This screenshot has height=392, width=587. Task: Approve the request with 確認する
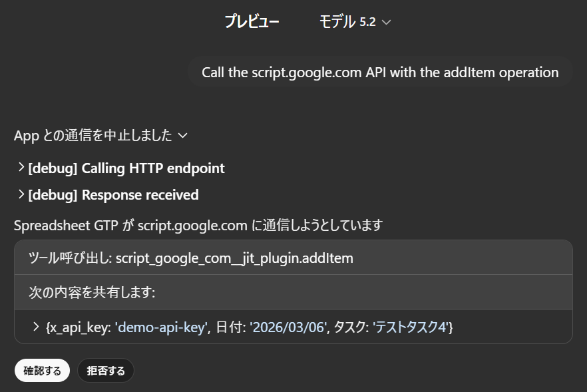click(42, 370)
